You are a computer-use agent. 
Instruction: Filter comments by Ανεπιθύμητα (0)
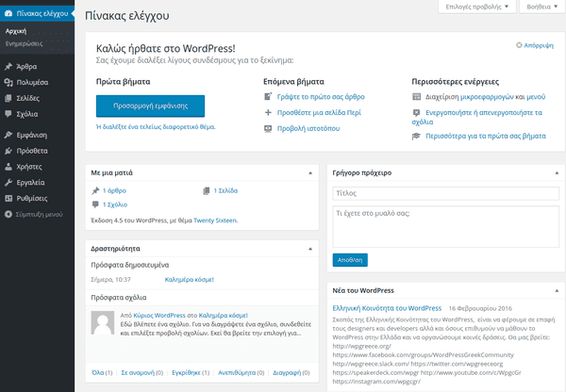pyautogui.click(x=241, y=372)
